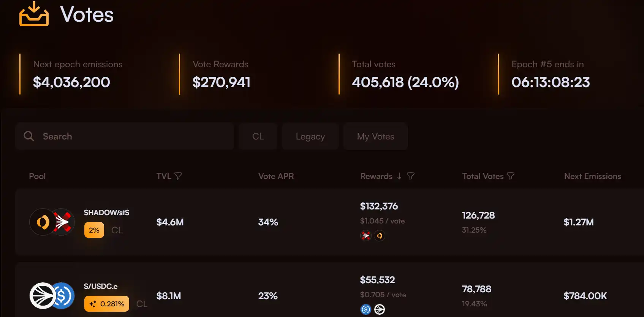The image size is (644, 317).
Task: Sort by the Rewards column header
Action: point(376,176)
